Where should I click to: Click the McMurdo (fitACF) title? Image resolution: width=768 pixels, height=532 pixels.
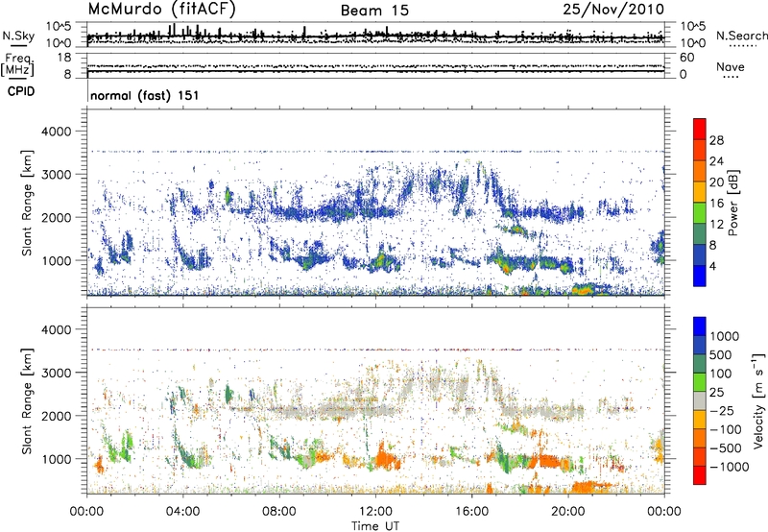[161, 10]
